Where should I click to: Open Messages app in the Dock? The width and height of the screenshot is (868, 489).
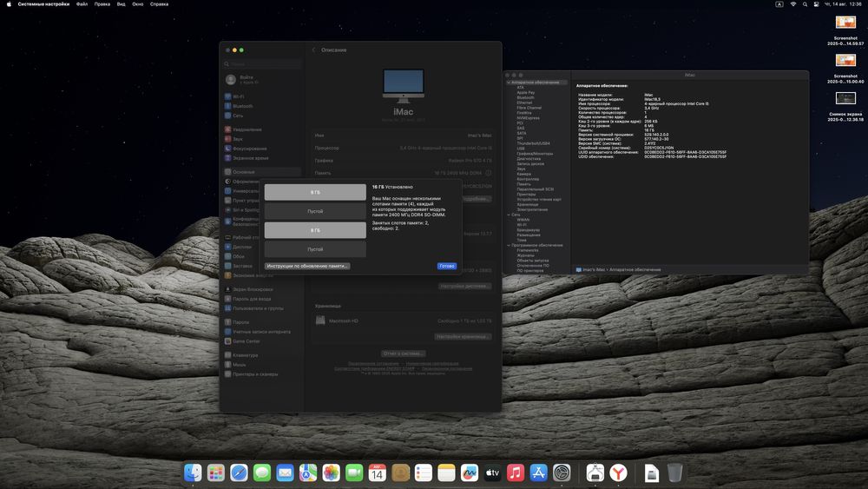click(262, 472)
